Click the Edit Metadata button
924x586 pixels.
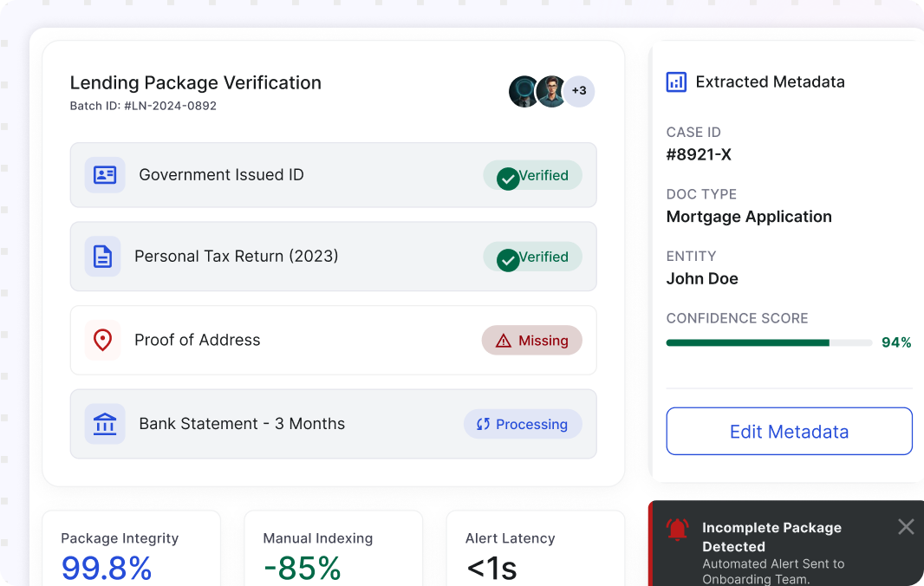pyautogui.click(x=789, y=431)
